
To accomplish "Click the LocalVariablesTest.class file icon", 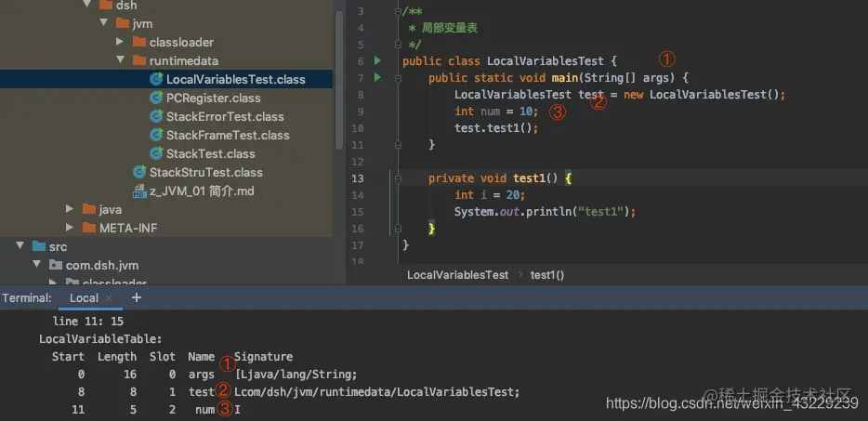I will (x=157, y=79).
